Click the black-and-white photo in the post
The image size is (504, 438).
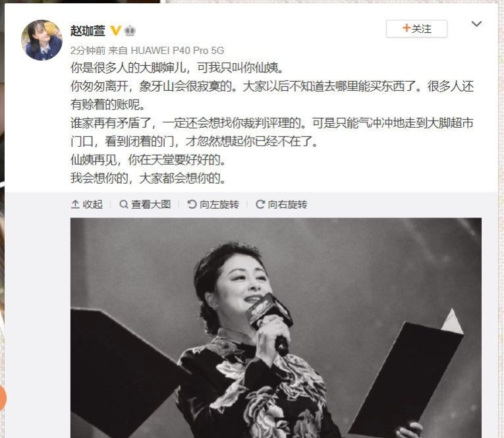point(276,328)
